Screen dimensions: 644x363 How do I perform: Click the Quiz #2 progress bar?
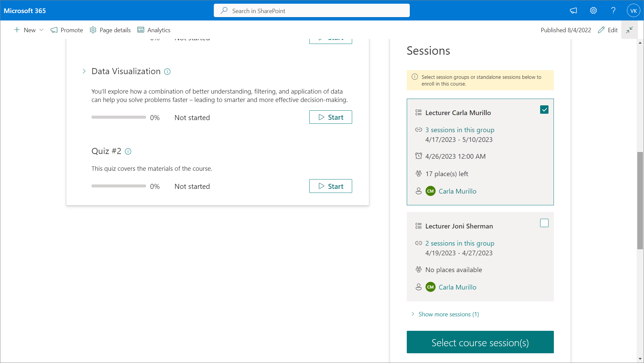(119, 186)
